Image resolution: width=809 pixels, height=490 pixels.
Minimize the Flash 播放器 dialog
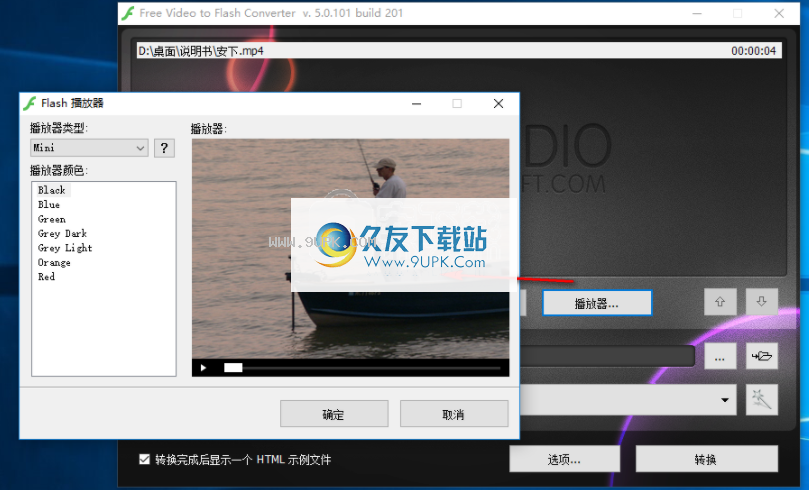(x=416, y=104)
